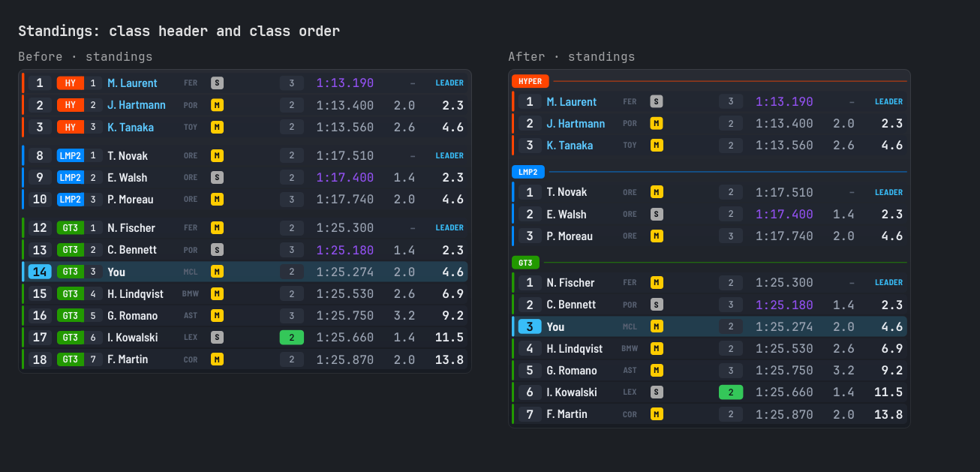
Task: Click the soft tire badge in Before I. Kowalski row
Action: point(217,338)
